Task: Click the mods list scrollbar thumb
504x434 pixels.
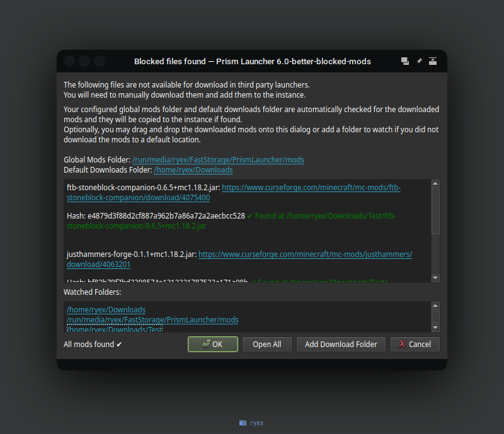Action: tap(435, 212)
